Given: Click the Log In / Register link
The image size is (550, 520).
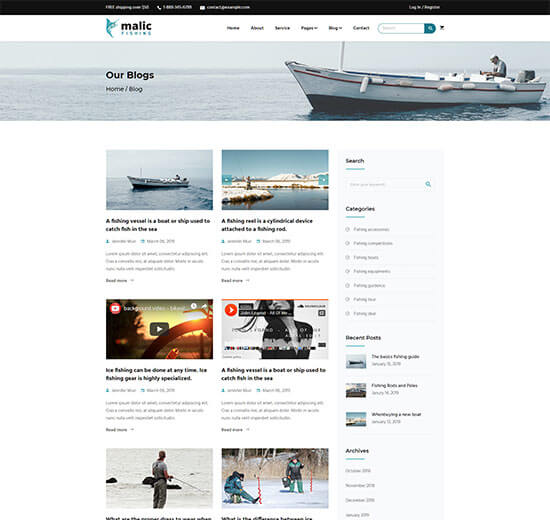Looking at the screenshot, I should coord(424,7).
